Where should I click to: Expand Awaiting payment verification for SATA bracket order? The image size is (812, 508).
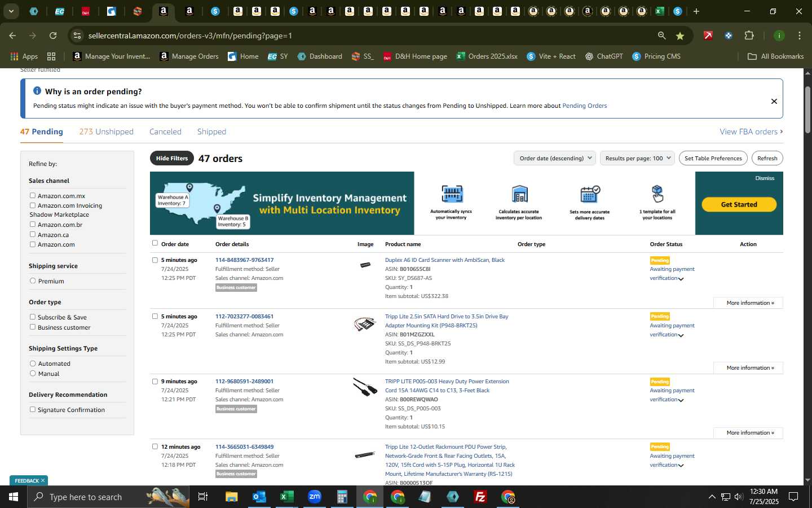681,335
